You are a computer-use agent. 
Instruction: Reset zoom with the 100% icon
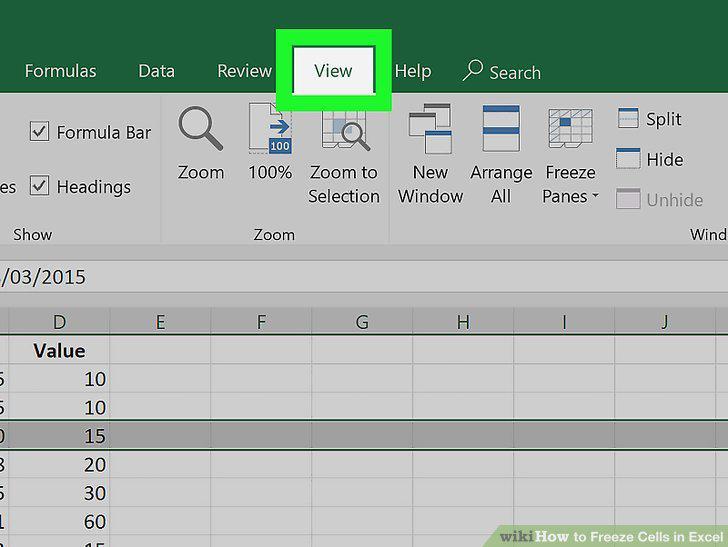(x=270, y=129)
